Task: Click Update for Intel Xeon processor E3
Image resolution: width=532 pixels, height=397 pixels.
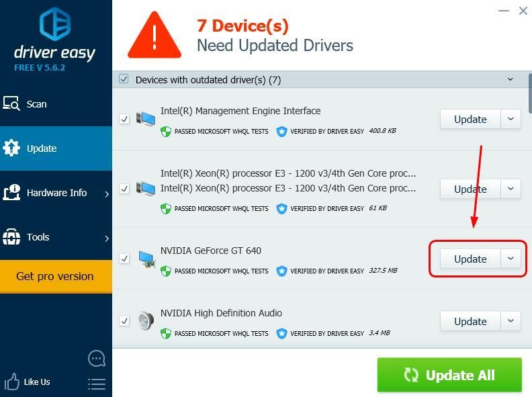Action: tap(470, 189)
